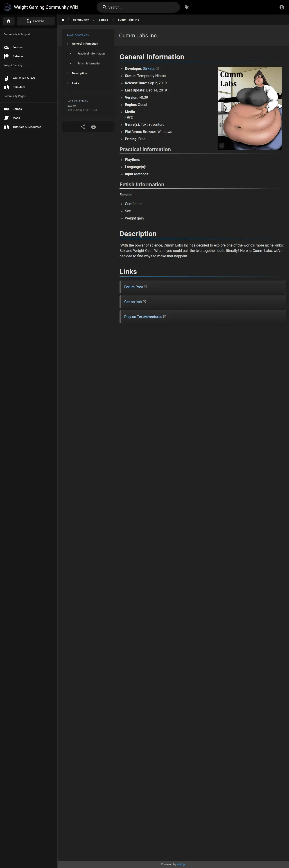Click chevron beside Fetish Information in contents
This screenshot has height=868, width=289.
point(70,64)
